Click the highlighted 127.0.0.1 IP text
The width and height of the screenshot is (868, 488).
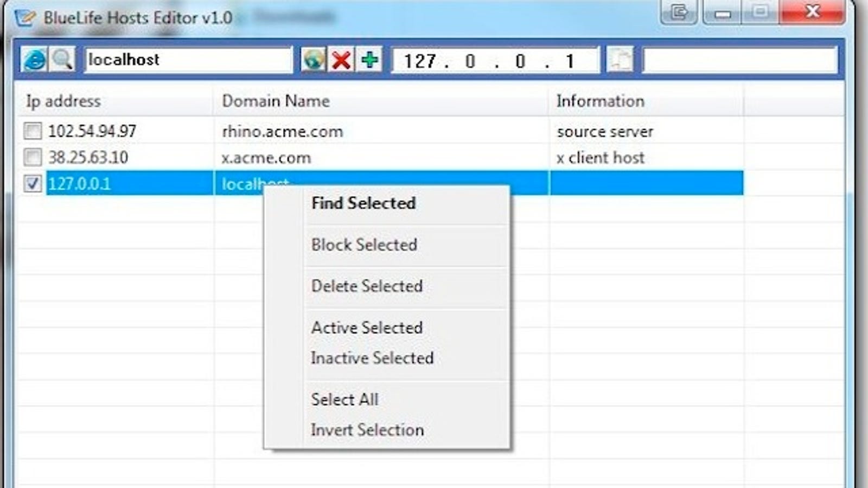coord(79,184)
